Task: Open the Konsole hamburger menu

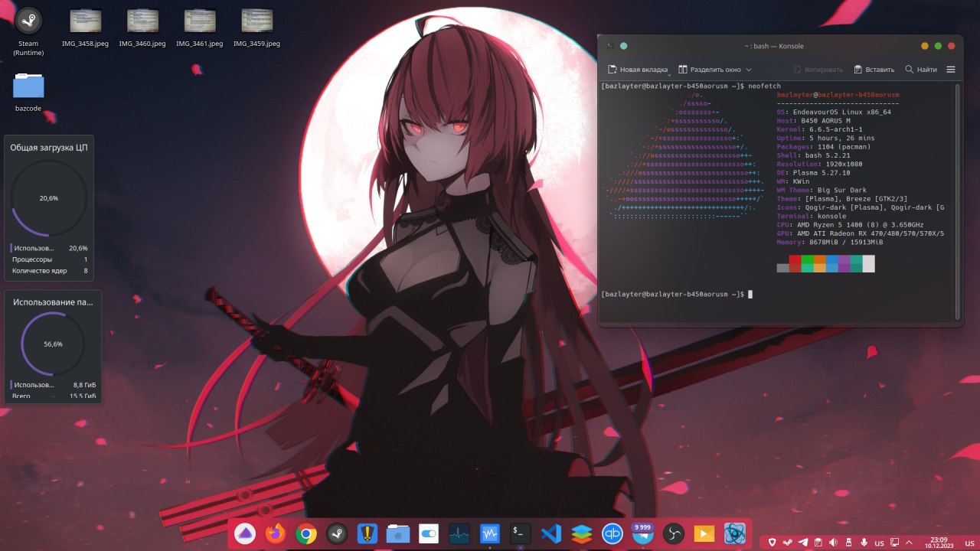Action: click(951, 70)
